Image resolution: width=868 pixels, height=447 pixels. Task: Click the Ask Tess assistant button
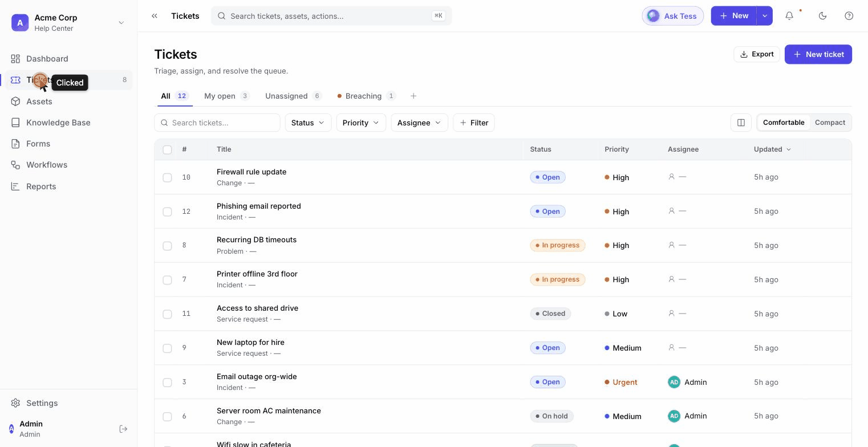(673, 16)
